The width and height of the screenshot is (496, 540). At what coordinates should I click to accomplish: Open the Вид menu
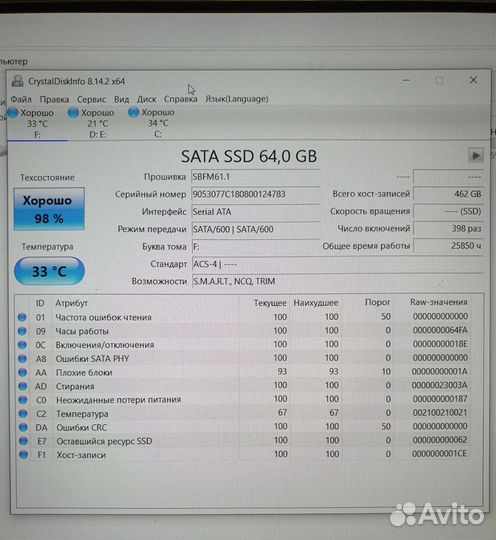point(122,100)
